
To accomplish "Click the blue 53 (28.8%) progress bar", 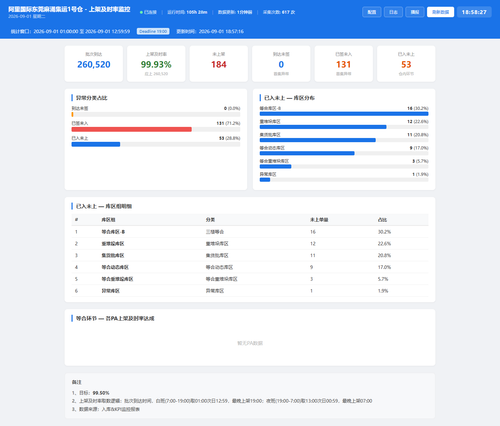I will click(156, 144).
